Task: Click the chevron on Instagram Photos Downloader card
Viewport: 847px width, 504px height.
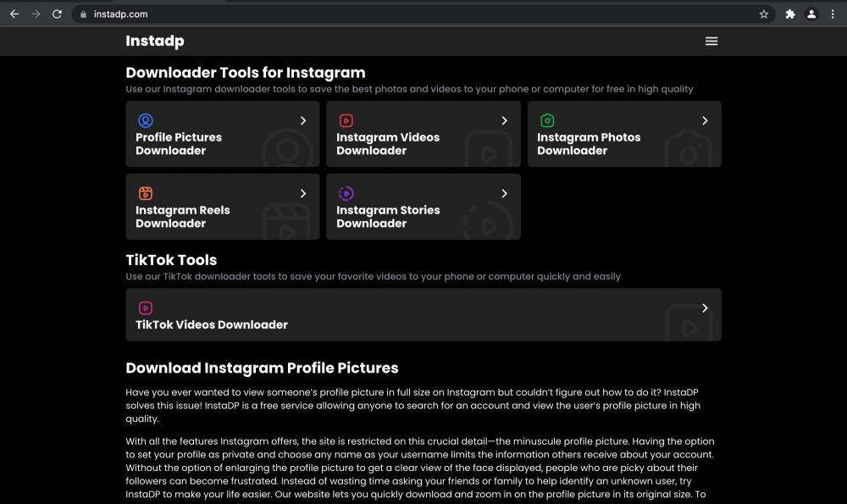Action: (x=705, y=120)
